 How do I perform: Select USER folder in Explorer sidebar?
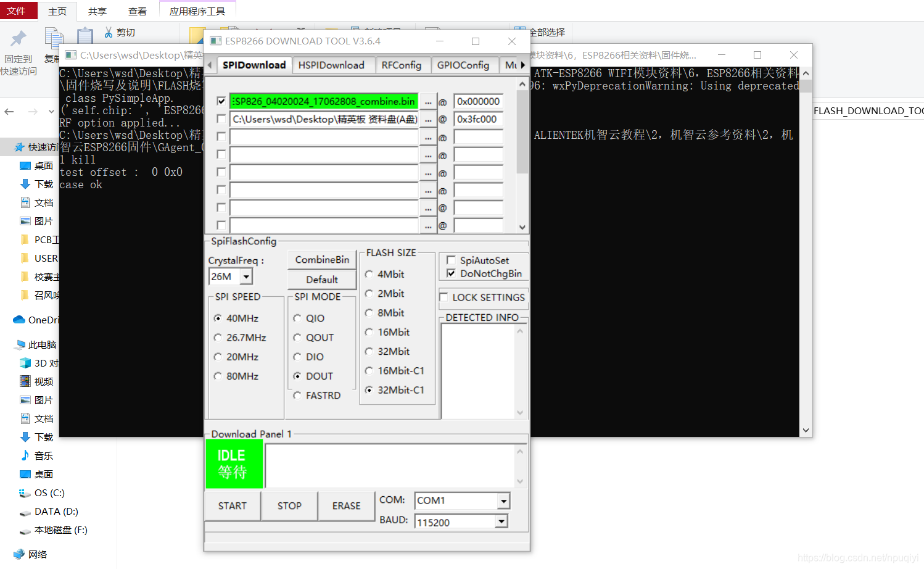point(41,258)
